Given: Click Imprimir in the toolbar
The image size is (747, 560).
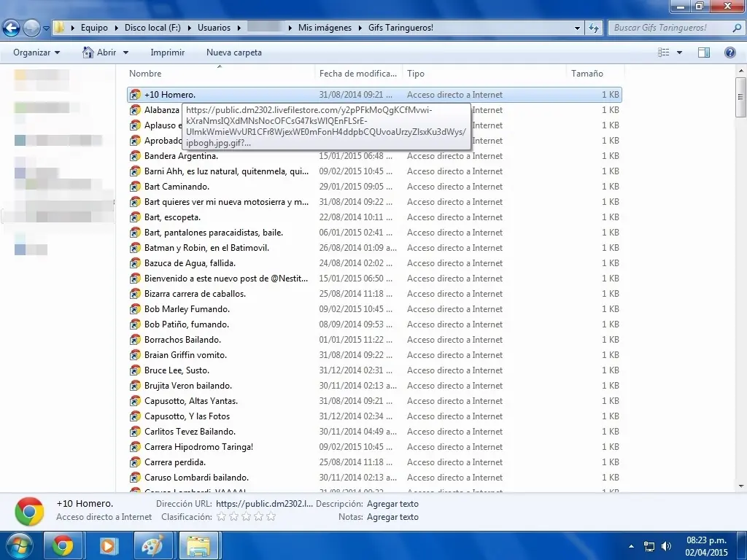Looking at the screenshot, I should click(x=167, y=52).
